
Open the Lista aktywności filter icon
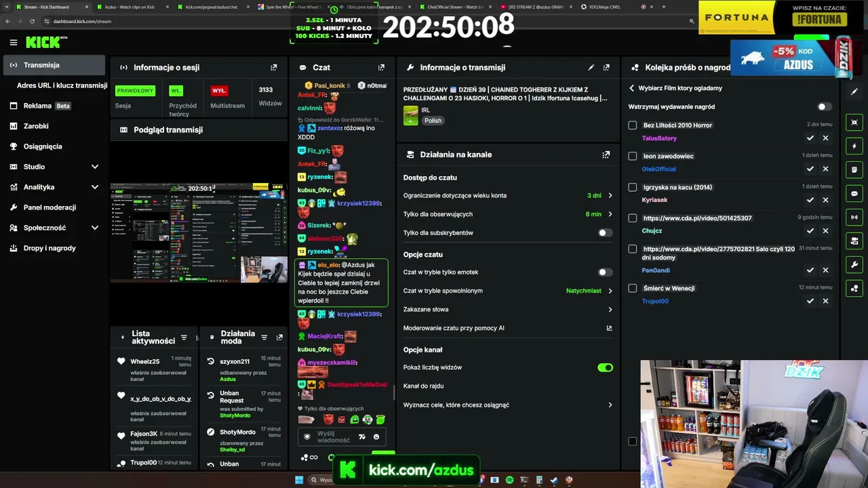[184, 337]
